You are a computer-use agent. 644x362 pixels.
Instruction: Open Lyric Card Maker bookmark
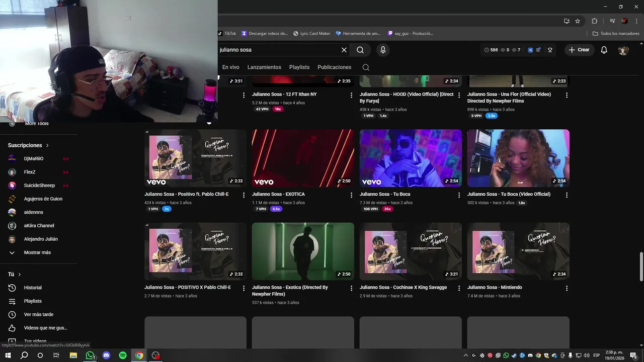point(312,34)
